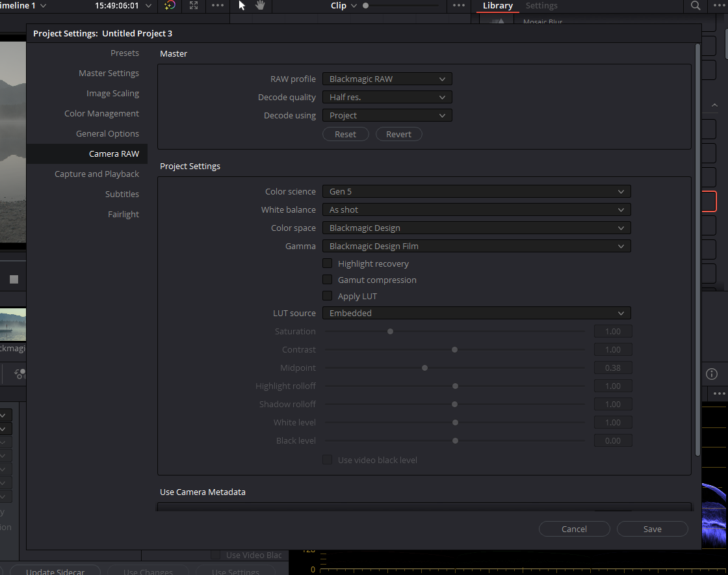Collapse the effects category chevron
Viewport: 728px width, 575px height.
coord(714,105)
